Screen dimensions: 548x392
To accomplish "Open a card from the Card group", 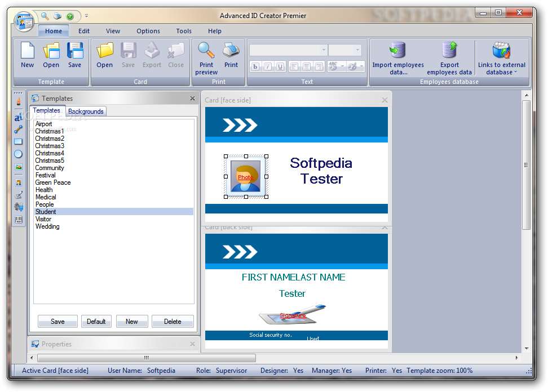I will [104, 55].
